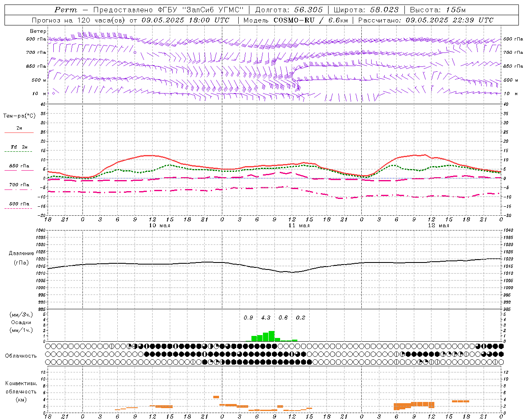525x420 pixels.
Task: Click the tallest green precipitation bar
Action: click(x=272, y=336)
